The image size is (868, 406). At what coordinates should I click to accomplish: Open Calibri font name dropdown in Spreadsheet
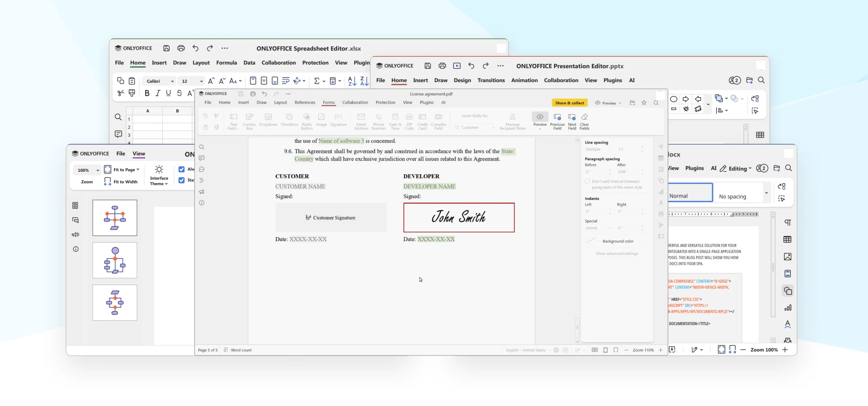point(159,81)
